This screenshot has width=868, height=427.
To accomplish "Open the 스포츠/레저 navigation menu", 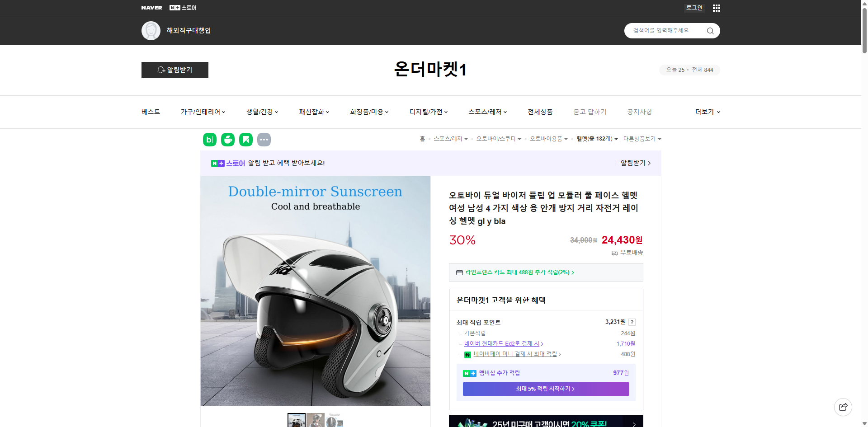I will pyautogui.click(x=487, y=112).
